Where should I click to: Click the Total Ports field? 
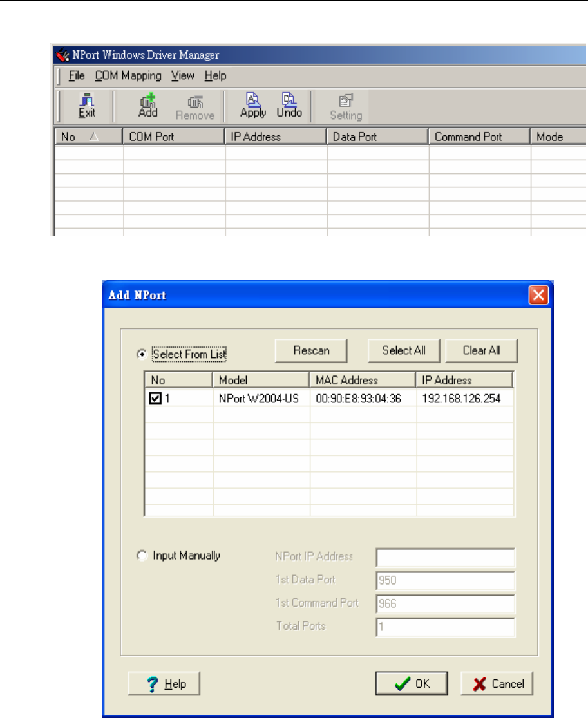pos(446,627)
